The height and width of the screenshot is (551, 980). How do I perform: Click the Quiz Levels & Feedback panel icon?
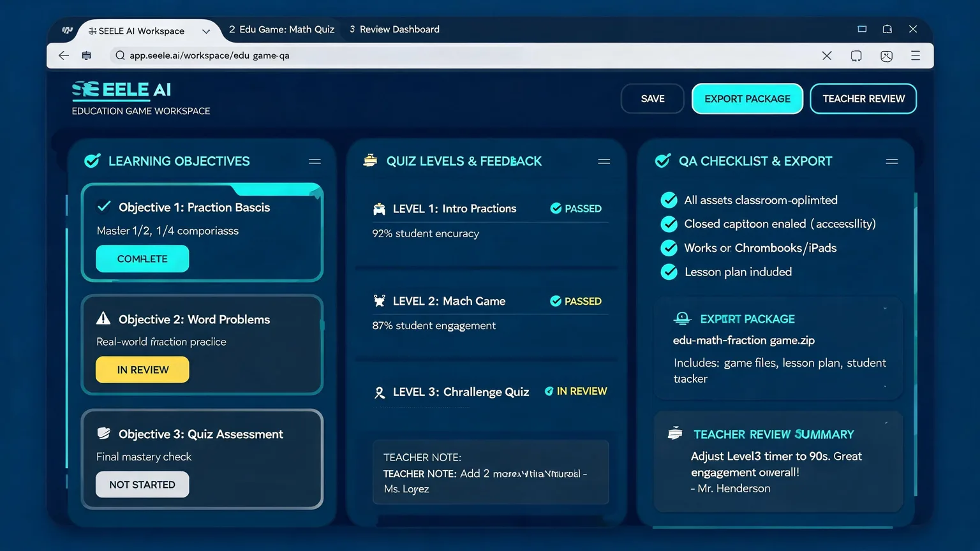370,160
